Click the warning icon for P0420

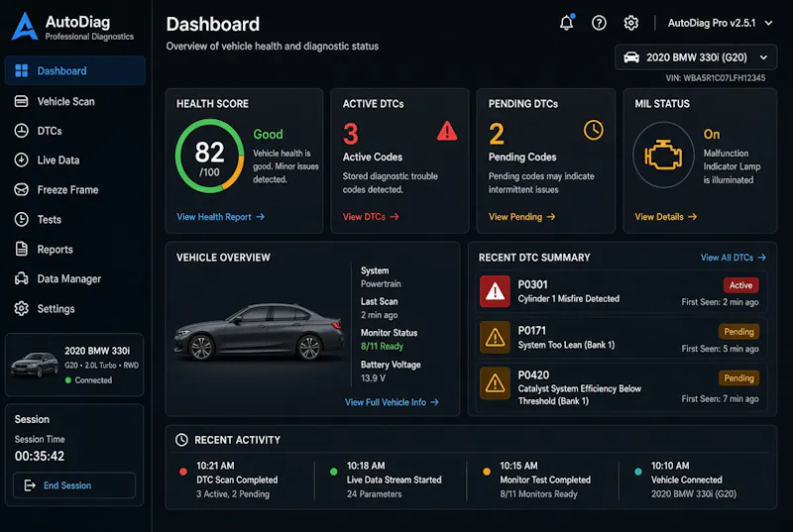[x=495, y=383]
